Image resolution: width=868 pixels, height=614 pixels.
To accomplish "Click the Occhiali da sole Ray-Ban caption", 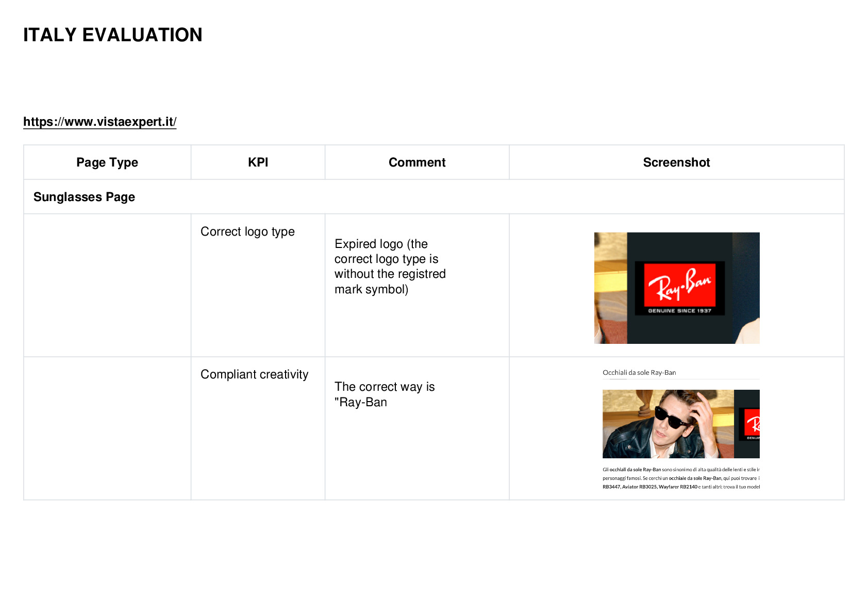I will pos(639,373).
